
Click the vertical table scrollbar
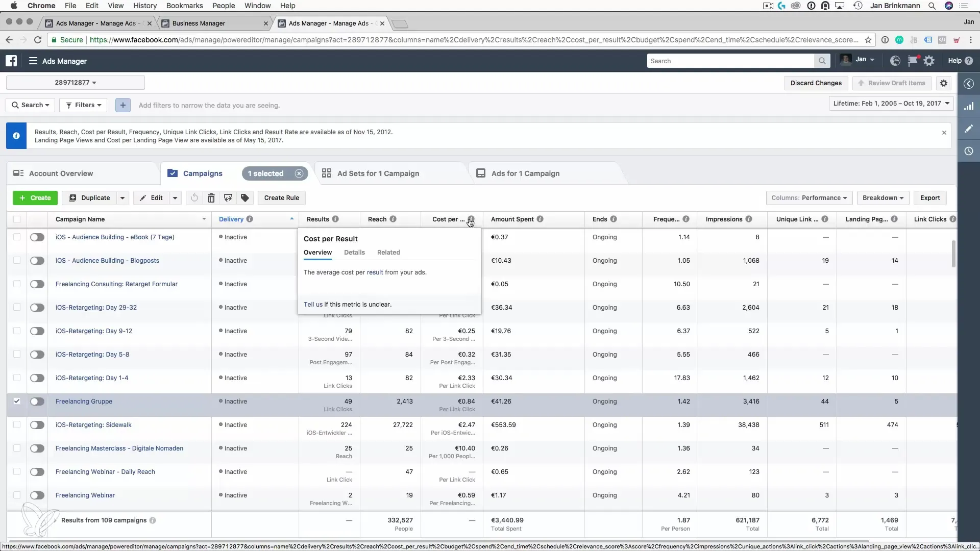pyautogui.click(x=952, y=254)
